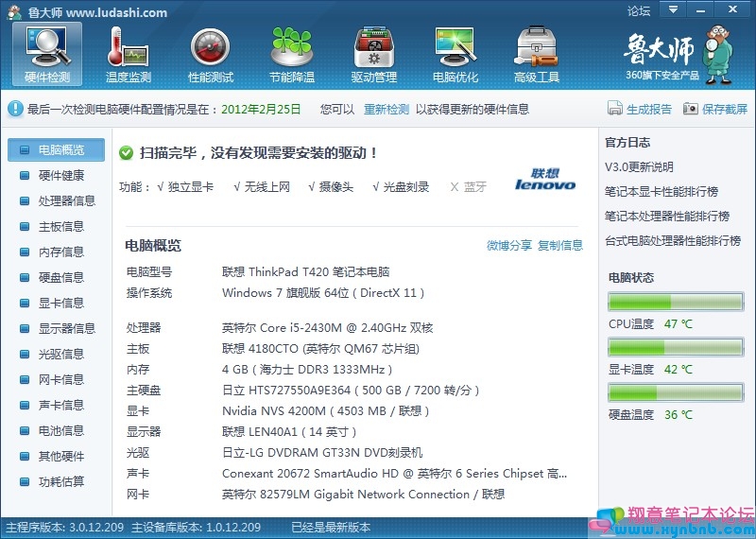Screen dimensions: 756x539
Task: Click the 复制信息 copy info link
Action: [560, 246]
